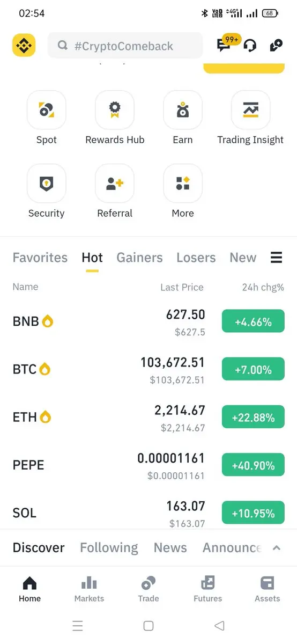Open the More services icon
The height and width of the screenshot is (644, 297).
183,184
